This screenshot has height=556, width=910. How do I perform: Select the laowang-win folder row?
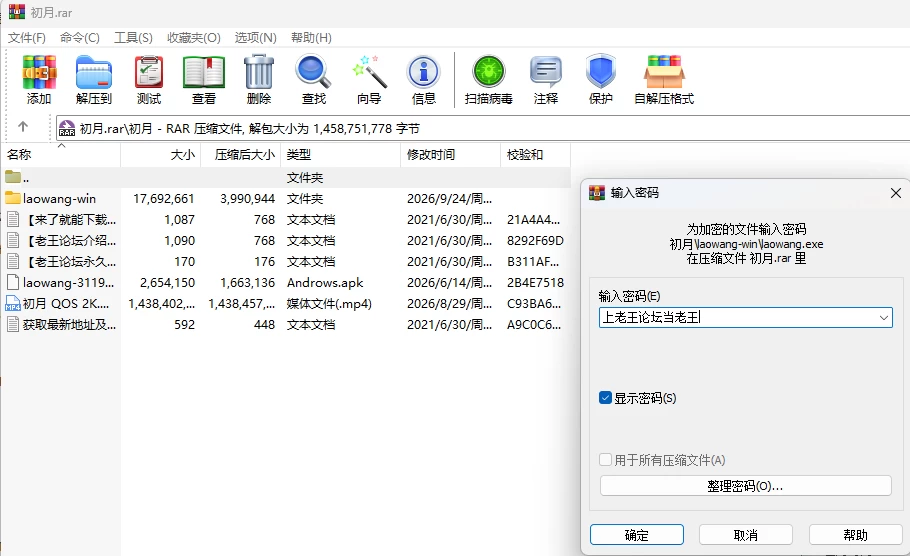click(286, 198)
